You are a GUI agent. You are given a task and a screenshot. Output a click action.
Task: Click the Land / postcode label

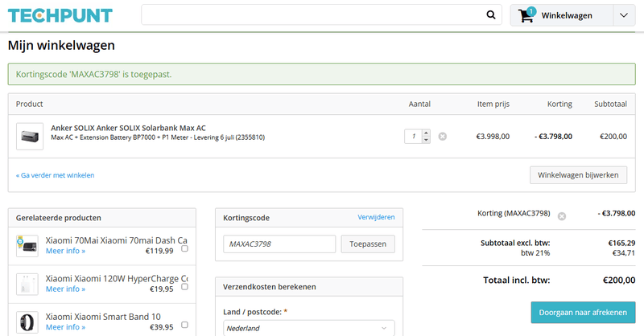point(255,312)
